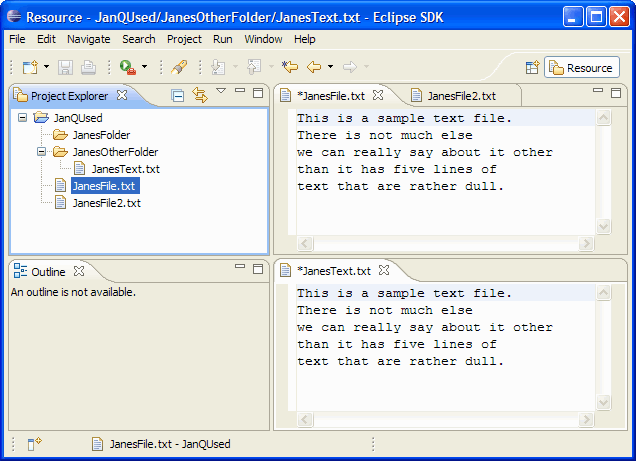The height and width of the screenshot is (461, 636).
Task: Click the New wizard toolbar icon
Action: (30, 67)
